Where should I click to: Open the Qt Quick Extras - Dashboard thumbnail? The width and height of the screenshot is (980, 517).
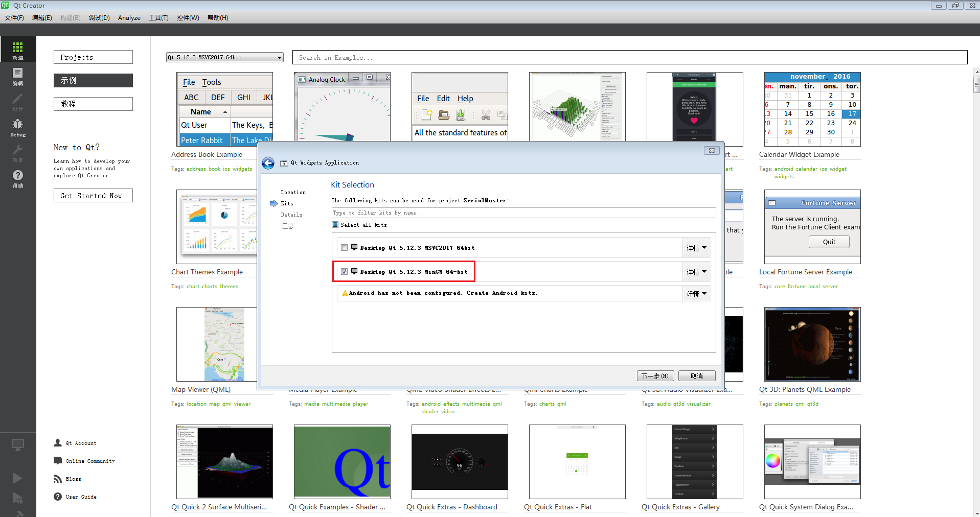click(460, 462)
